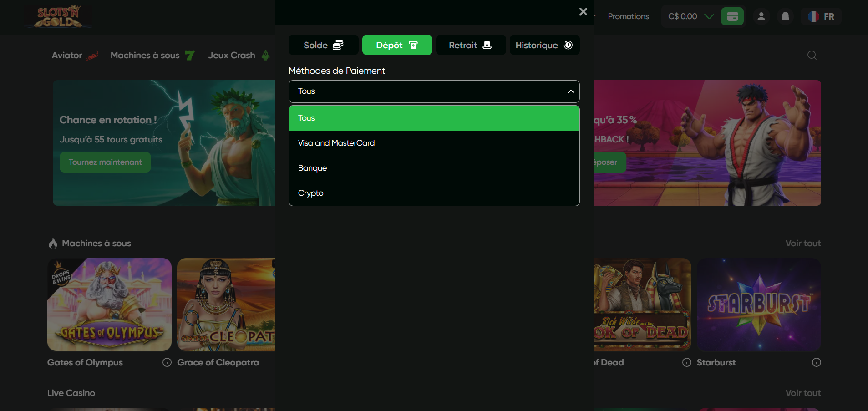Image resolution: width=868 pixels, height=411 pixels.
Task: Select the Tous option in the list
Action: click(434, 118)
